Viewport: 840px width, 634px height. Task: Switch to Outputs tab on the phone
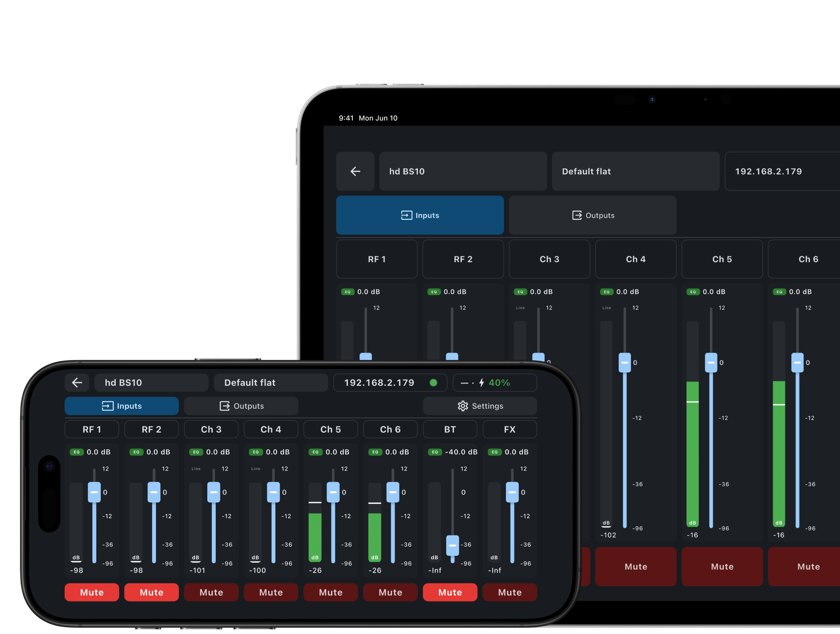coord(241,406)
